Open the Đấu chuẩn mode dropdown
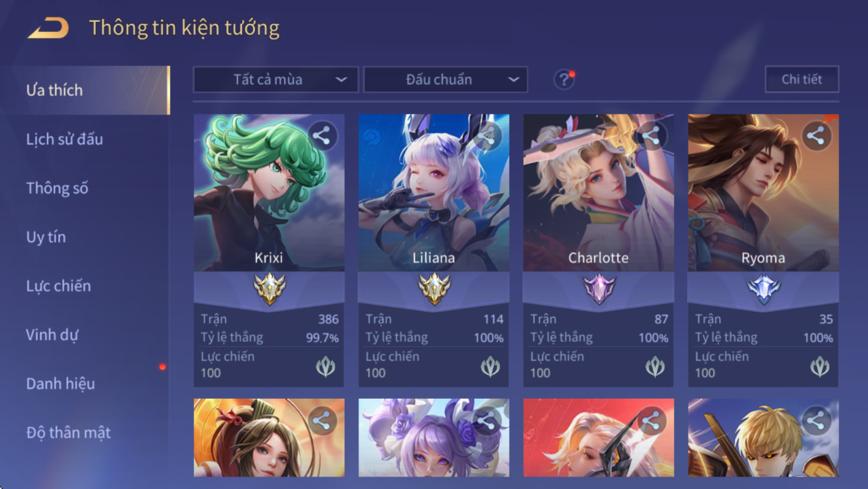Image resolution: width=868 pixels, height=489 pixels. point(445,80)
